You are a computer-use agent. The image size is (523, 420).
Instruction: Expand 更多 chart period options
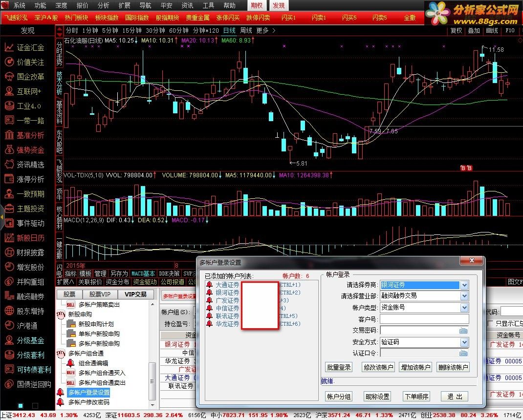(x=266, y=31)
